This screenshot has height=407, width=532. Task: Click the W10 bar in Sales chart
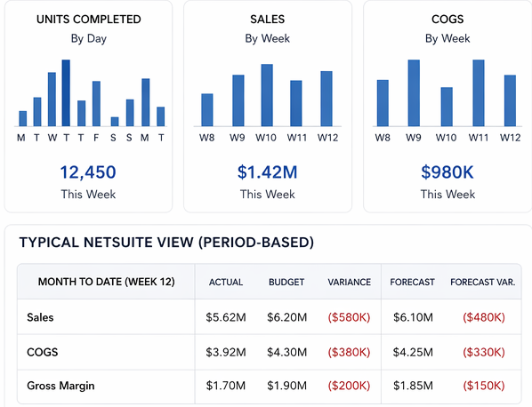point(267,95)
